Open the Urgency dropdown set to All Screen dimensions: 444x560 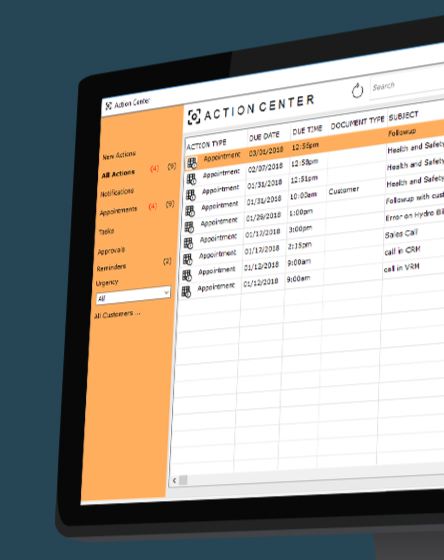(x=133, y=295)
